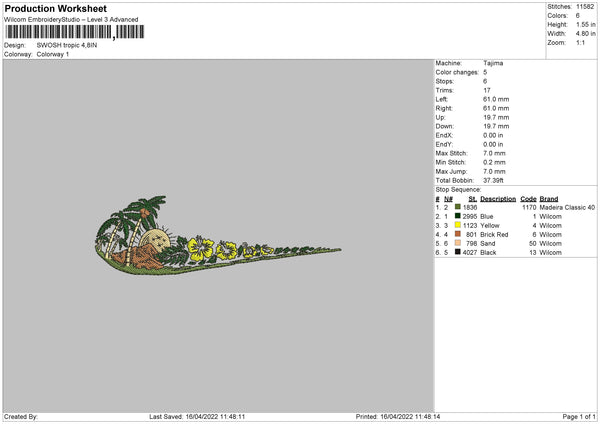Click the 'Production Worksheet' title
This screenshot has width=600, height=424.
[x=56, y=8]
